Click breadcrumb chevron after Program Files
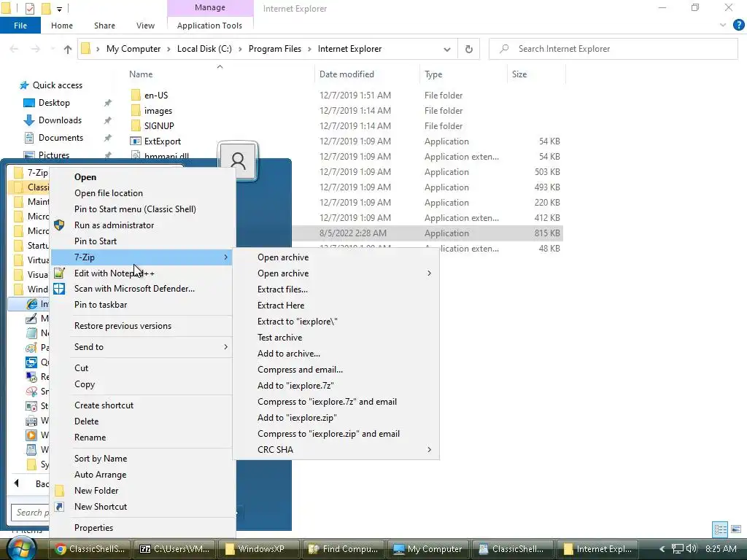 click(x=309, y=49)
